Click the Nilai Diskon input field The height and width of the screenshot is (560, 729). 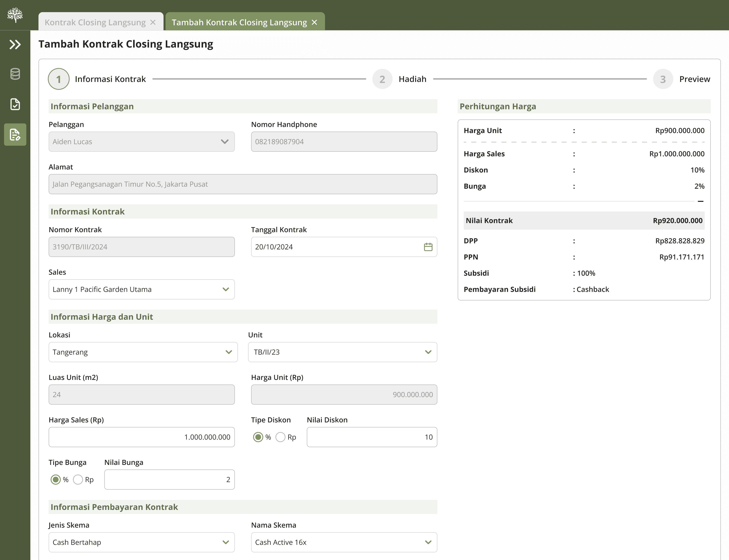click(x=372, y=437)
